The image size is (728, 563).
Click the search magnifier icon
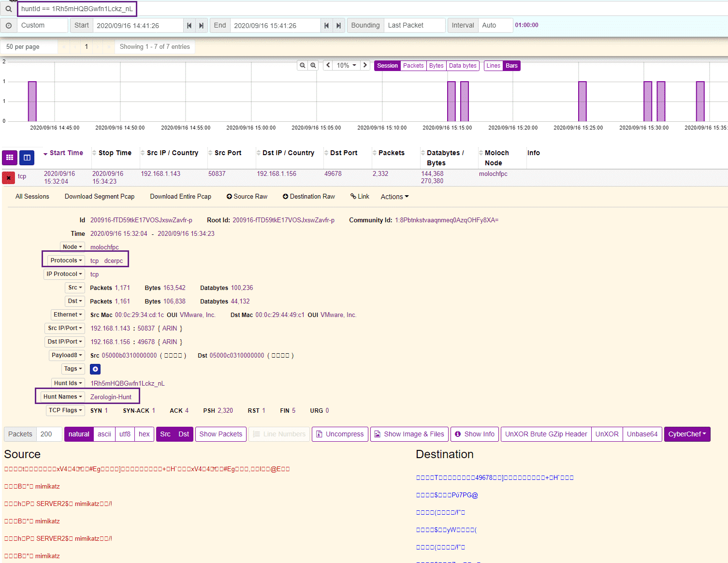pyautogui.click(x=9, y=9)
